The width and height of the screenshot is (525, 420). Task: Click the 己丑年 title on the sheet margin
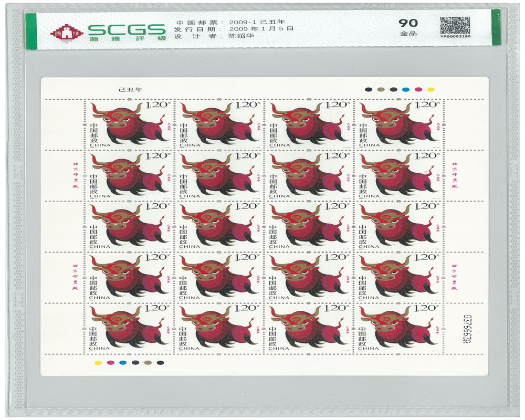tap(127, 90)
